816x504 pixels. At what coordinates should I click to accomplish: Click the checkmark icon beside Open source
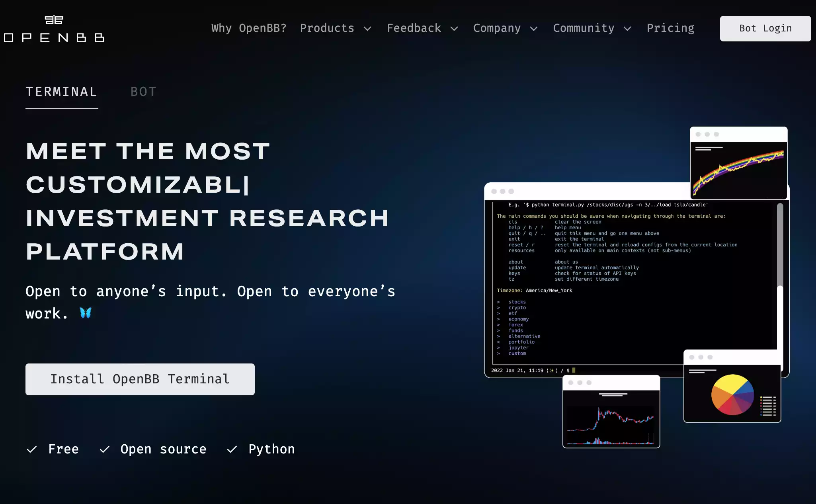coord(105,449)
